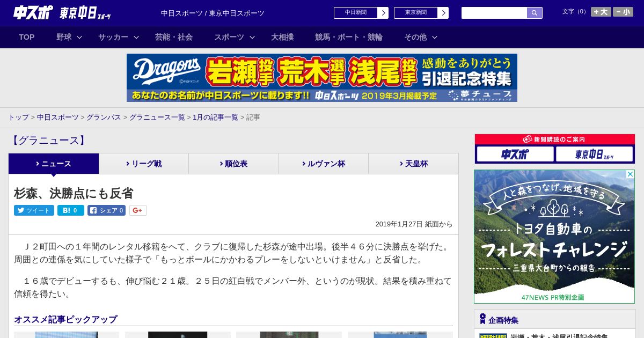The height and width of the screenshot is (338, 644).
Task: Open the 大相撲 section
Action: 282,37
